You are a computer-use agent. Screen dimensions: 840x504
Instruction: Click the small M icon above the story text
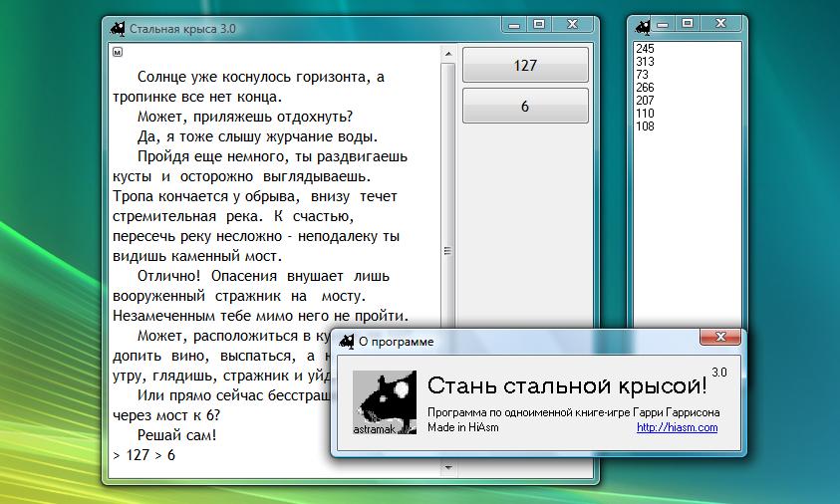coord(118,52)
